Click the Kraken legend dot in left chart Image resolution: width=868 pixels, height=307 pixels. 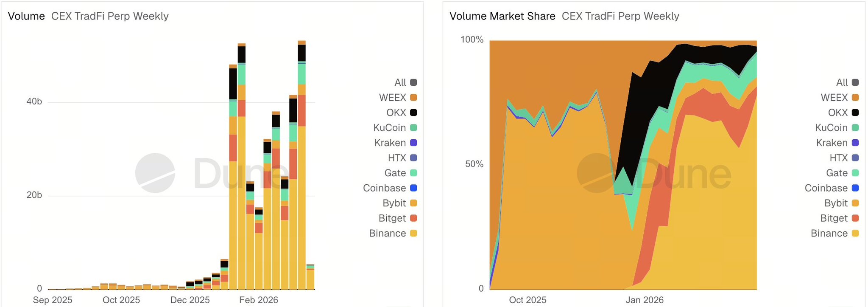414,143
